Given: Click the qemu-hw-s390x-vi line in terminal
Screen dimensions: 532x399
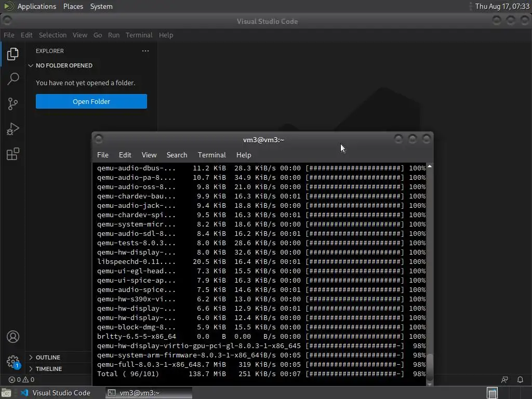Looking at the screenshot, I should point(261,299).
